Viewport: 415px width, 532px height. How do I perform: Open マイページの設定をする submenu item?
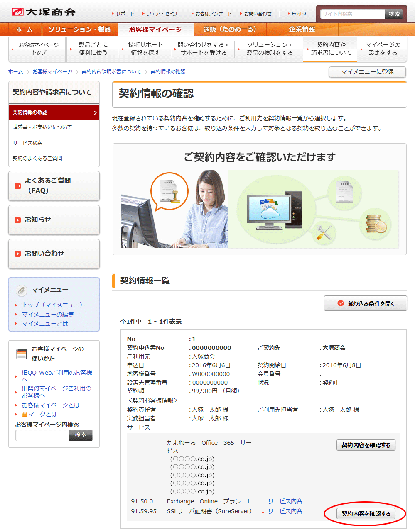(x=382, y=49)
